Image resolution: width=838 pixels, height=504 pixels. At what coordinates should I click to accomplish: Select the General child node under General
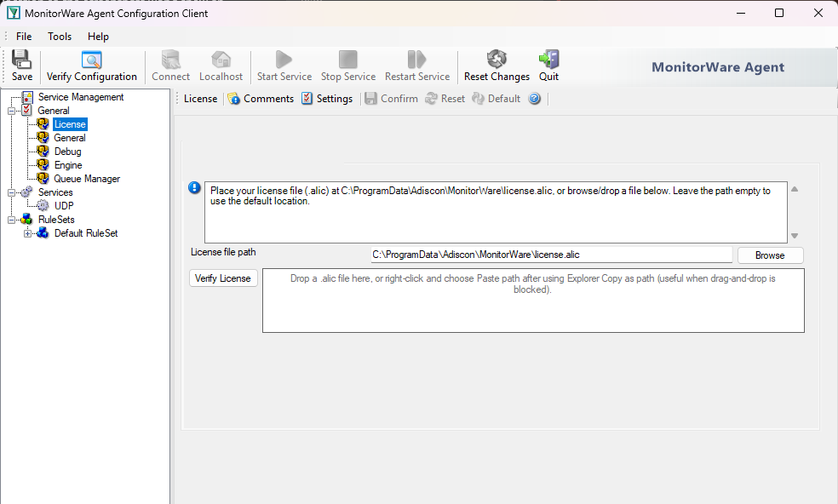tap(70, 138)
